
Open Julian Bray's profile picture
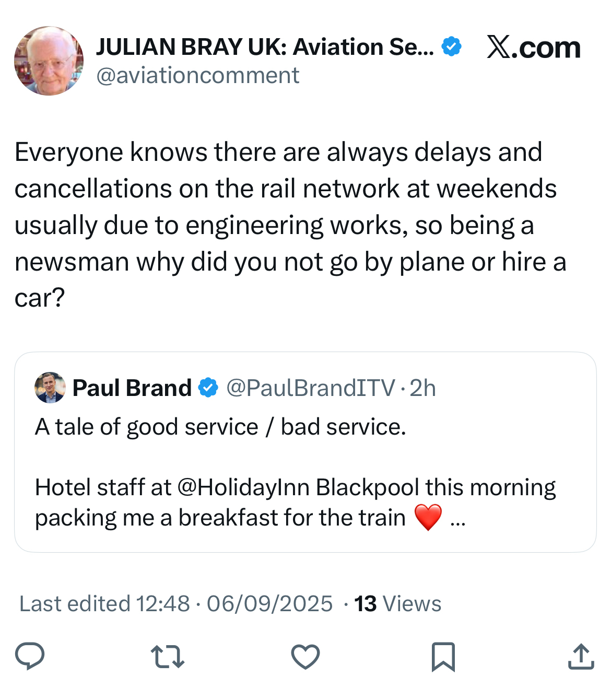point(49,61)
